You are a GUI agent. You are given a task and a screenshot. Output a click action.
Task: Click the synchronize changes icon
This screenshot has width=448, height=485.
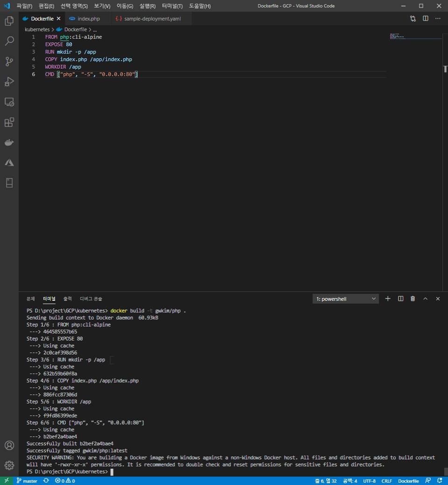(46, 481)
